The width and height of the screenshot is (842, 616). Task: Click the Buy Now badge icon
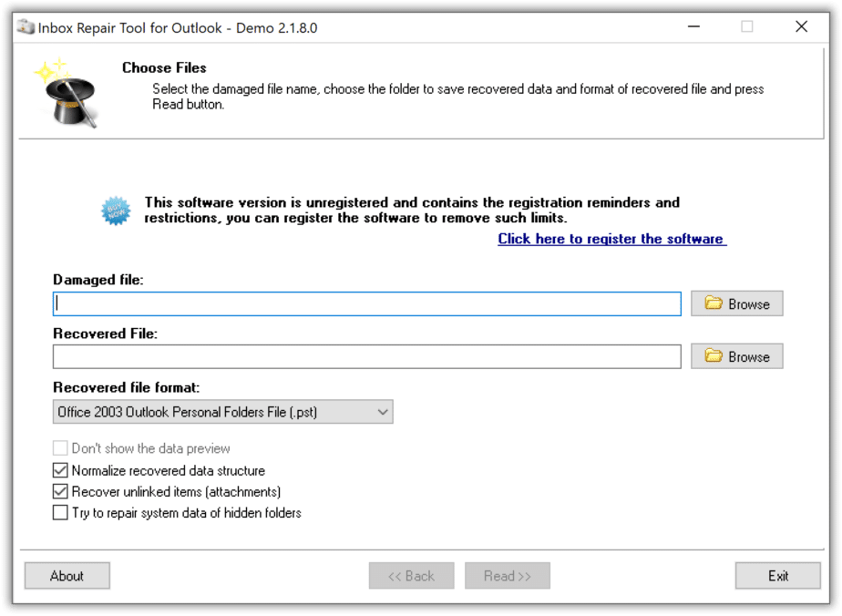tap(116, 211)
